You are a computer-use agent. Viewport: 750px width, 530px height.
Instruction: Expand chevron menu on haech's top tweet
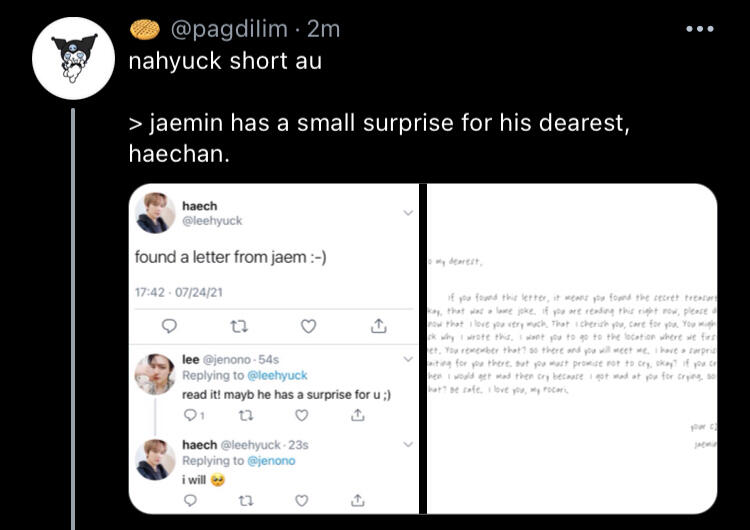coord(407,213)
